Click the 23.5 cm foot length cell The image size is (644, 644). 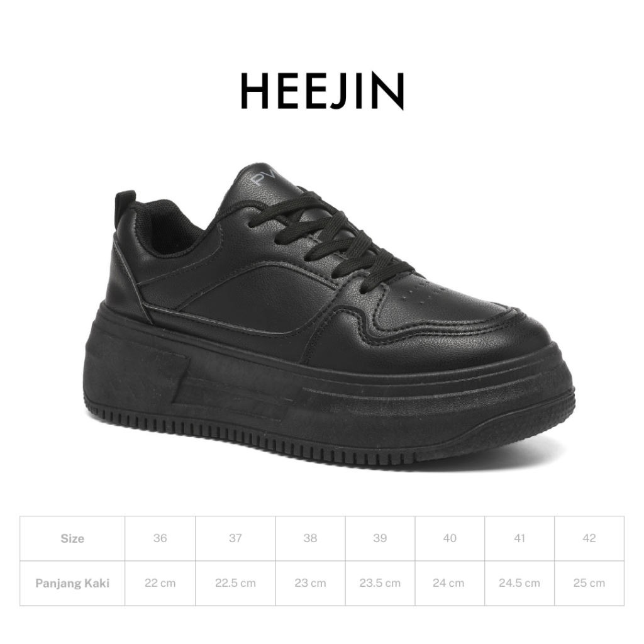point(380,583)
